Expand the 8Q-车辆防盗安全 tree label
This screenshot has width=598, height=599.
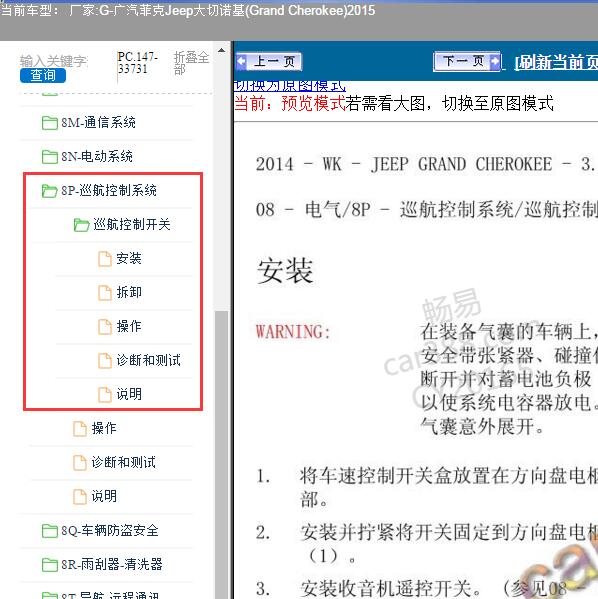tap(110, 530)
